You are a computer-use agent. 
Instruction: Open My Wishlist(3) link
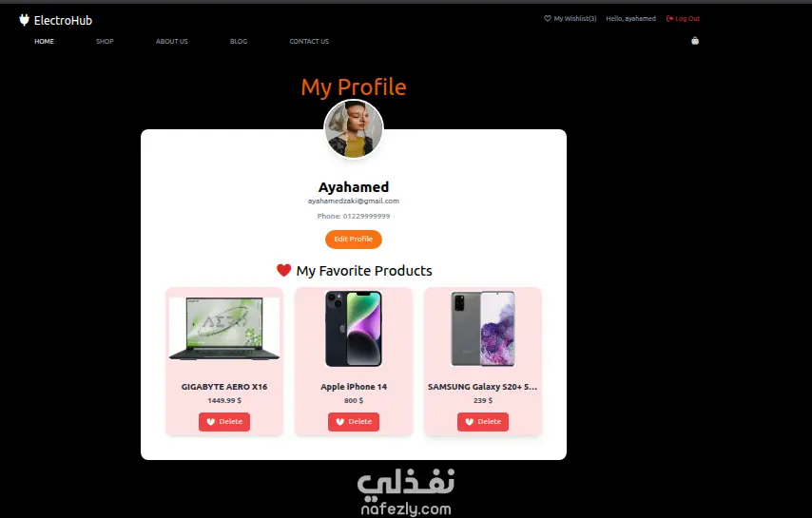click(x=570, y=18)
